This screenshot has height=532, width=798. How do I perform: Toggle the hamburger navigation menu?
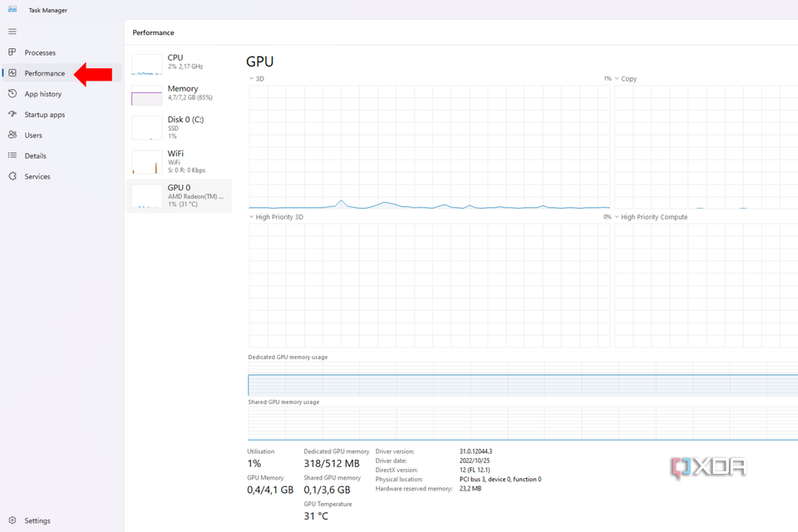pyautogui.click(x=12, y=32)
